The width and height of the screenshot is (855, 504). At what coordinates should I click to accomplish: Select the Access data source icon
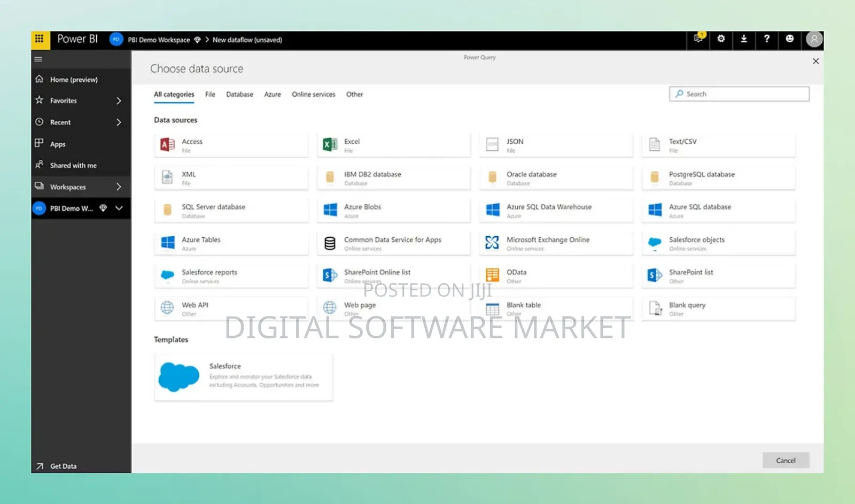click(168, 144)
